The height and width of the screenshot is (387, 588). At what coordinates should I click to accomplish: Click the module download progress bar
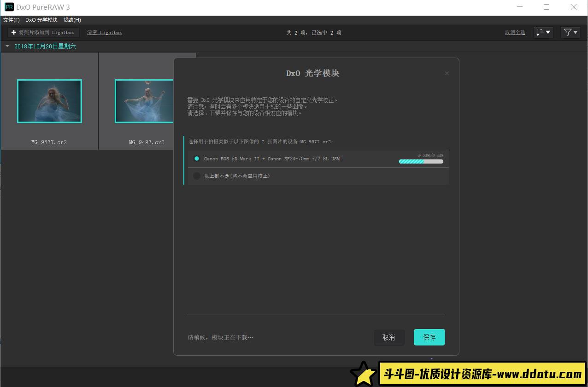pos(421,161)
